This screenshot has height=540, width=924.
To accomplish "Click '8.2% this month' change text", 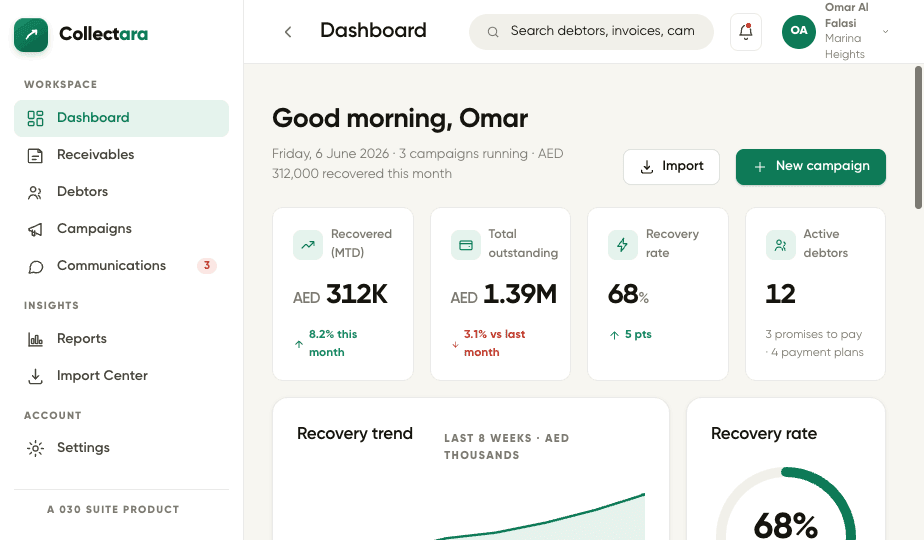I will [333, 343].
